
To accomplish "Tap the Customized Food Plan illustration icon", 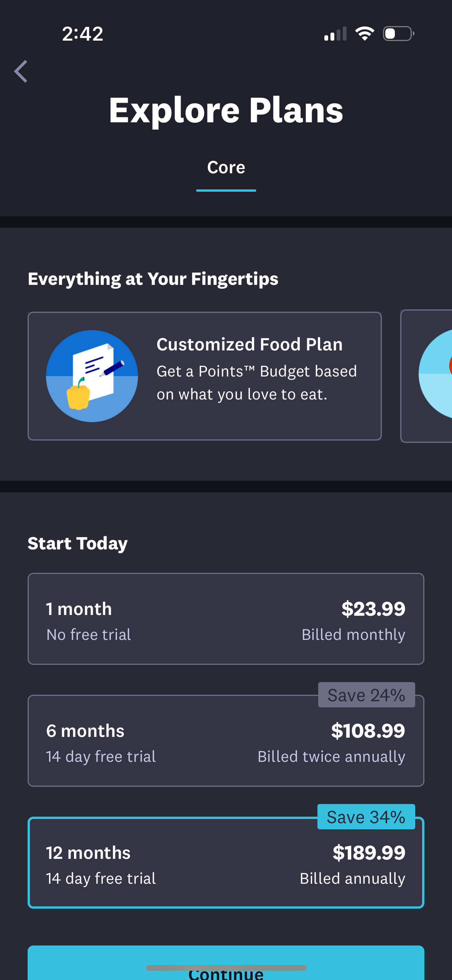I will coord(92,376).
